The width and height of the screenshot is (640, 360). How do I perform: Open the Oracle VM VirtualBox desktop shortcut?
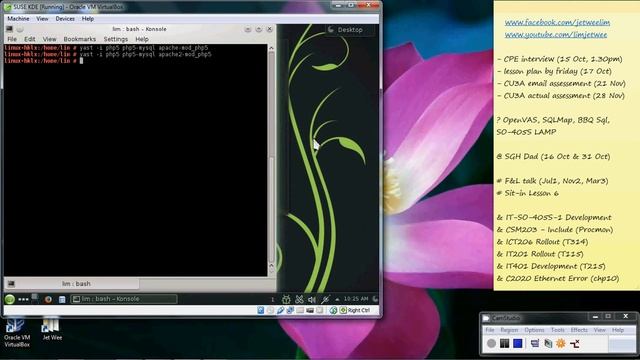[17, 333]
